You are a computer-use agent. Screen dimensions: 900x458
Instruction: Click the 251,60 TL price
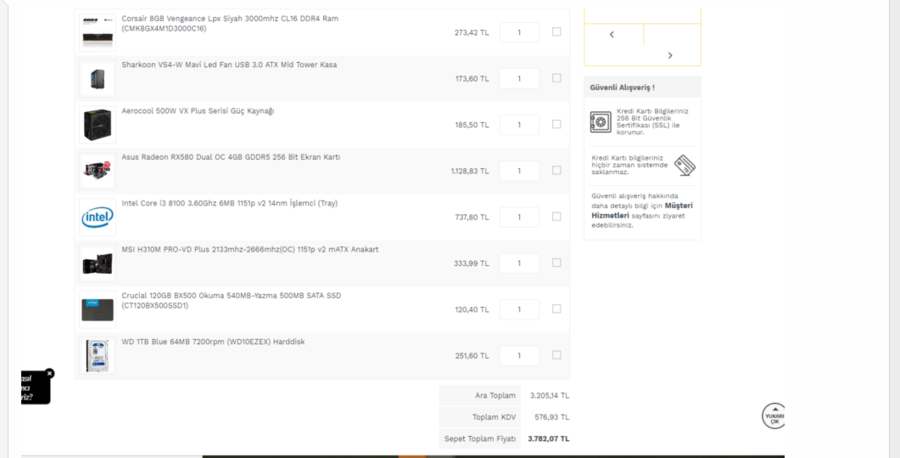[472, 356]
